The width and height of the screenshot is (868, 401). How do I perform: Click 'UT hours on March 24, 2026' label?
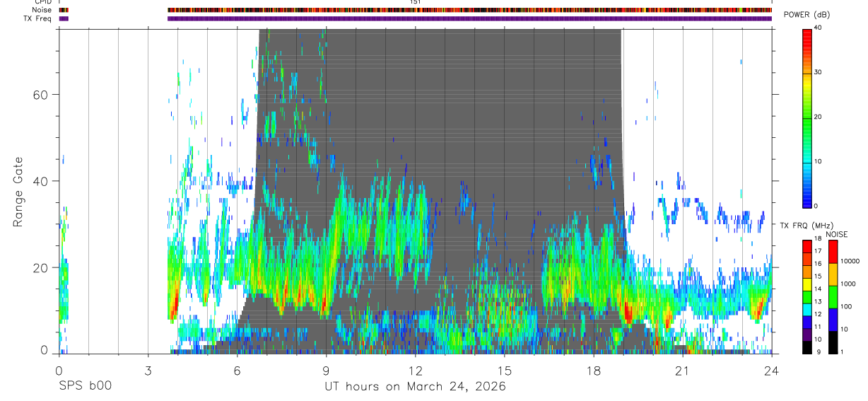[415, 387]
